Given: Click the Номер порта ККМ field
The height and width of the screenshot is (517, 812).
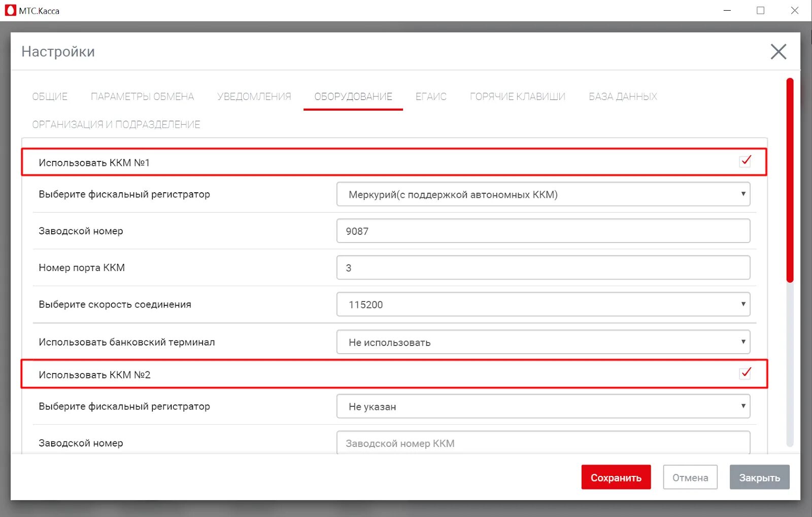Looking at the screenshot, I should click(x=543, y=267).
